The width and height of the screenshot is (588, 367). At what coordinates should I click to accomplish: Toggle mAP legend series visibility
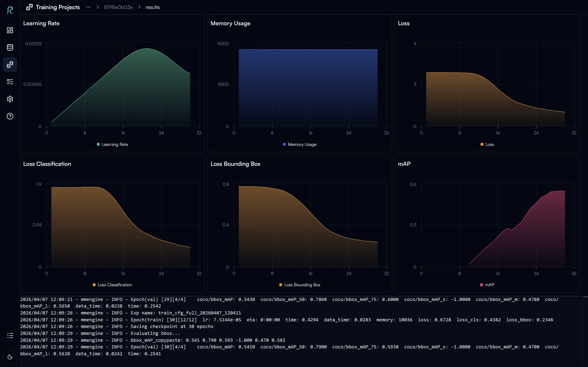tap(487, 285)
